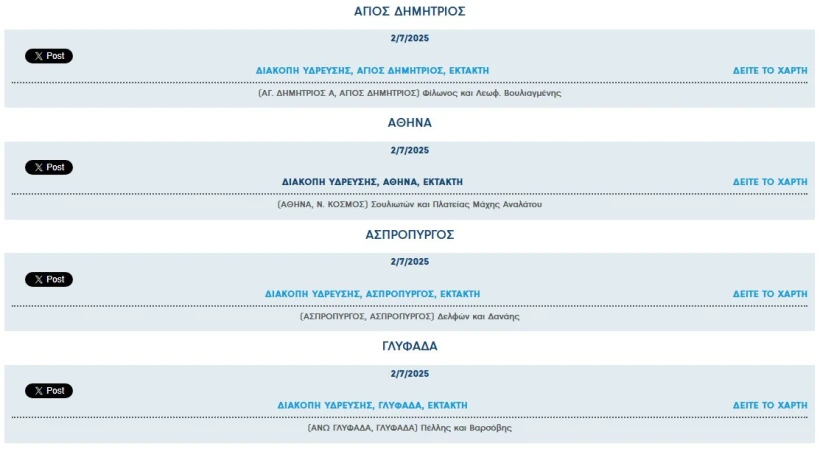Select ΔΕΙΤΕ ΤΟ ΧΑΡΤΗ in ΓΛΥΦΑΔΑ entry

coord(770,405)
